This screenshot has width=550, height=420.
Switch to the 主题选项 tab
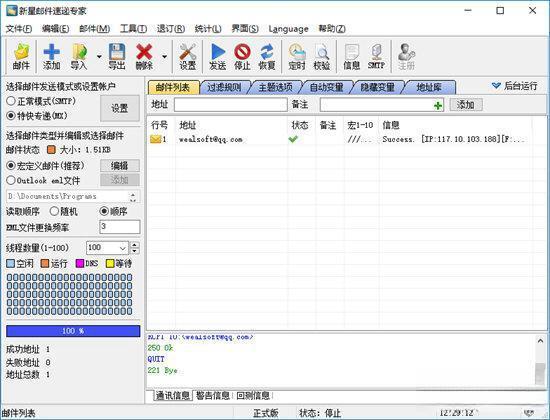[x=276, y=87]
